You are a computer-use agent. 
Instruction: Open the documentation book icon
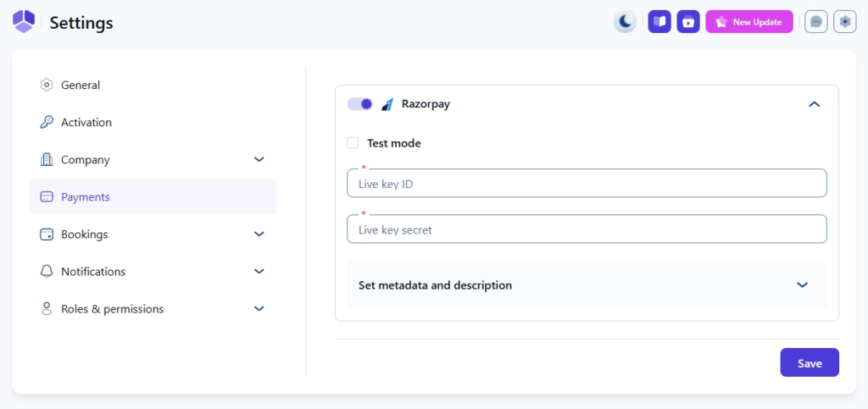659,22
